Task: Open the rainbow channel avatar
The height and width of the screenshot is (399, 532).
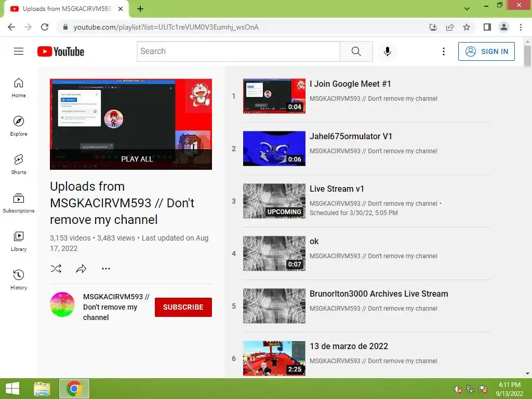Action: point(62,304)
